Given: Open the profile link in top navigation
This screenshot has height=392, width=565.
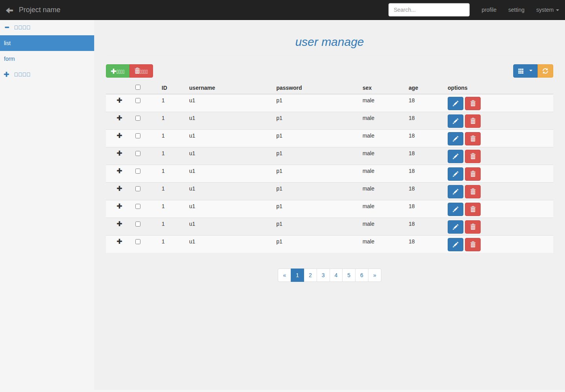Looking at the screenshot, I should pos(489,10).
